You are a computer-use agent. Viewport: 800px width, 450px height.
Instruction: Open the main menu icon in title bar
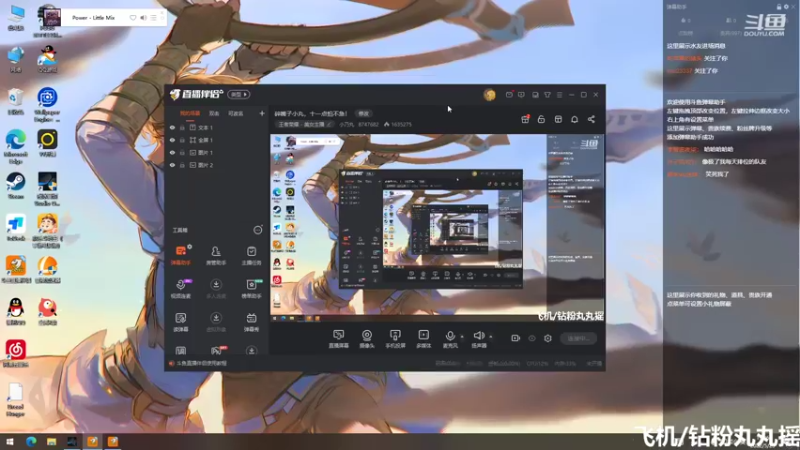tap(560, 94)
